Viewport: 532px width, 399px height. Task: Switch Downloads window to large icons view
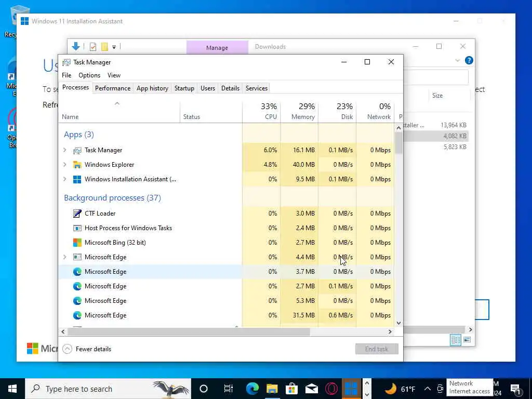pos(467,340)
